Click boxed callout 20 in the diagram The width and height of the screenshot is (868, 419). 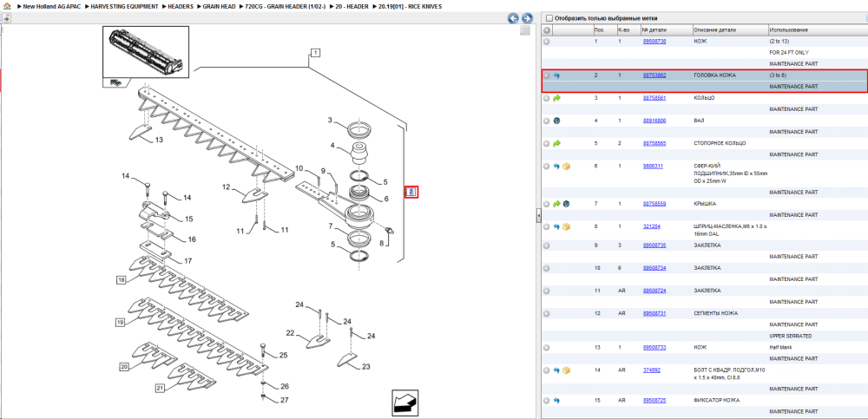click(x=124, y=366)
